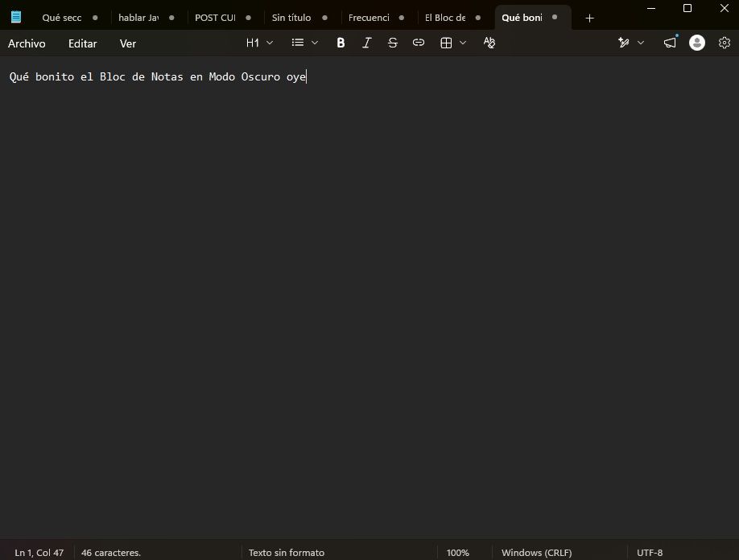Image resolution: width=739 pixels, height=560 pixels.
Task: Open Notepad settings gear
Action: [725, 43]
